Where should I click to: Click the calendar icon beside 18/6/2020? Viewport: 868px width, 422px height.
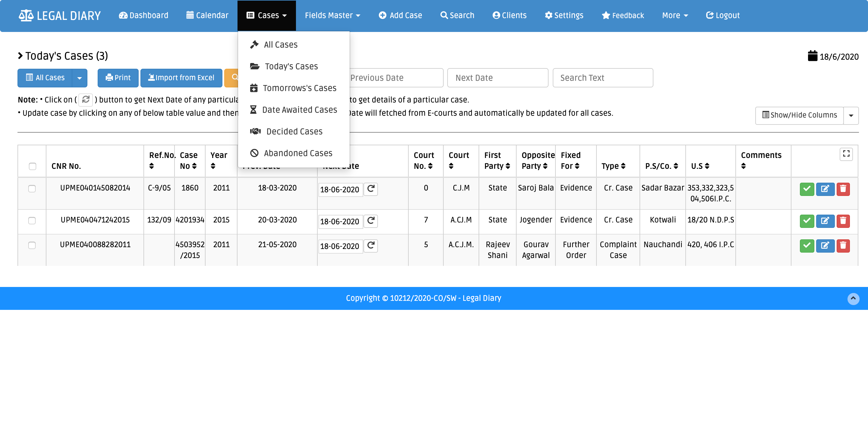click(813, 56)
